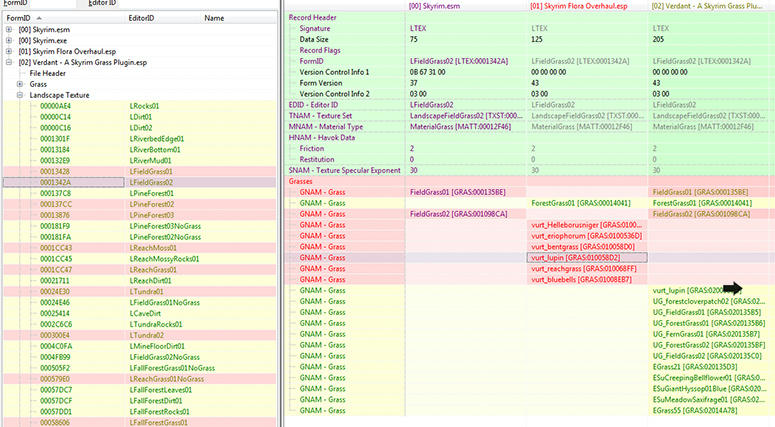Collapse the [02] Verdant plugin node

(9, 62)
